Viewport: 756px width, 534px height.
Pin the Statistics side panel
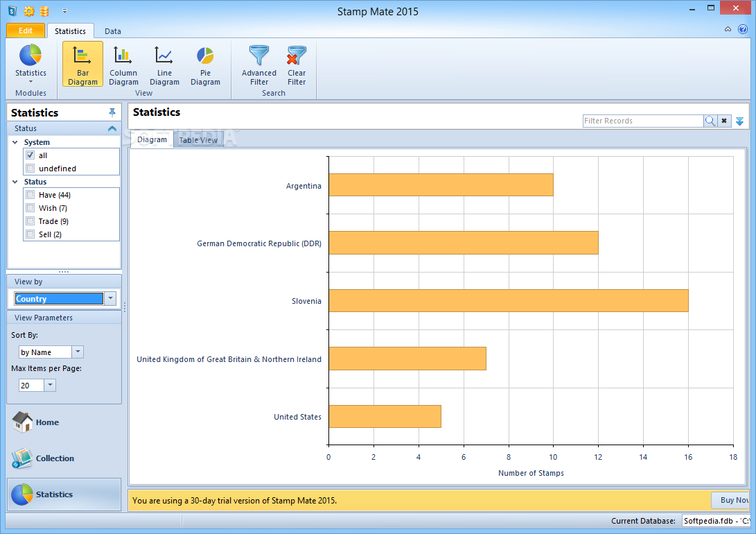[112, 112]
